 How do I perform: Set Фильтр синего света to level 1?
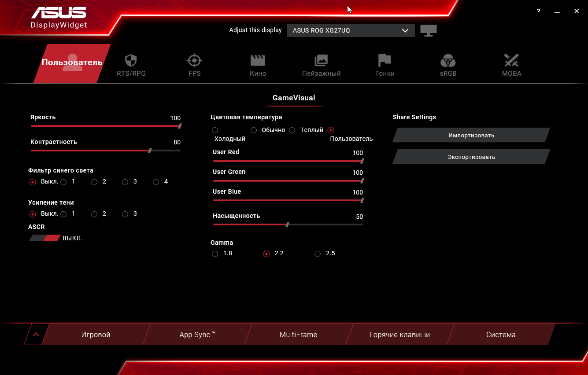[x=63, y=182]
